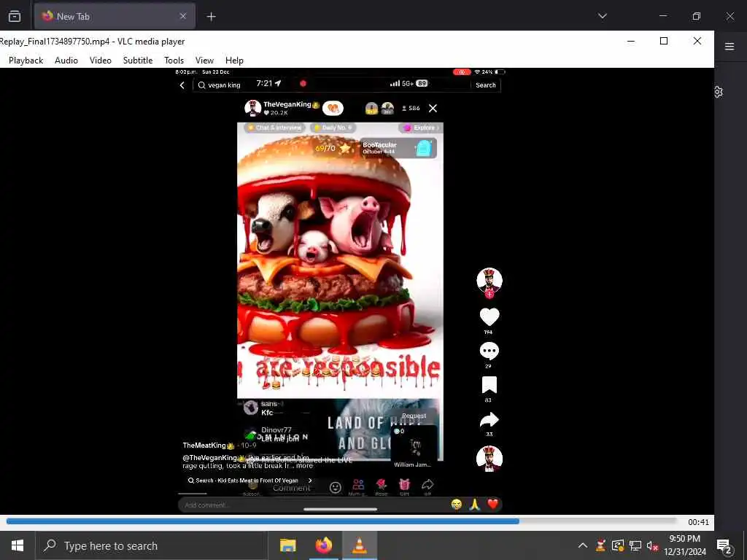Viewport: 747px width, 560px height.
Task: Select the Chat & Interview tag
Action: [275, 128]
